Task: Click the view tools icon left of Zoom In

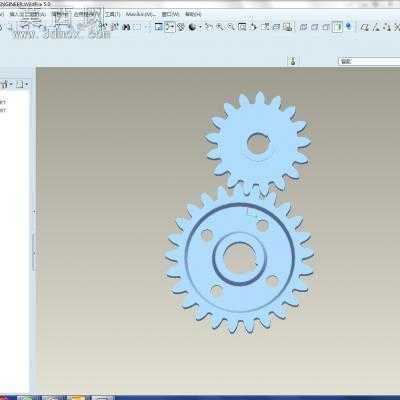Action: point(209,27)
